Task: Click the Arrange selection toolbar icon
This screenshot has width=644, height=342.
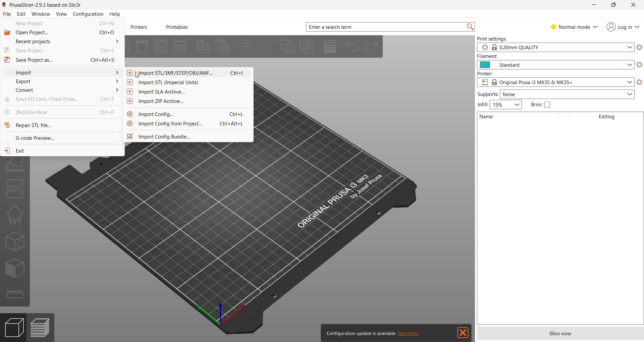Action: pos(180,47)
